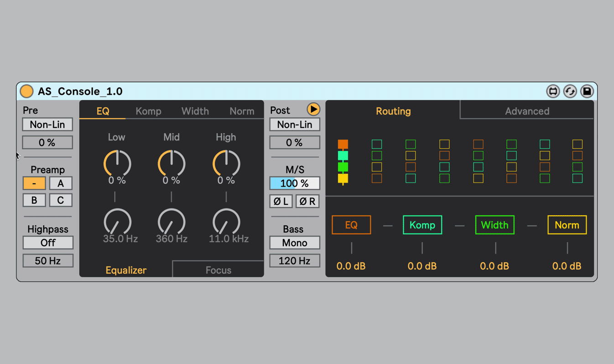The image size is (614, 364).
Task: Click the save preset disk icon
Action: (x=587, y=91)
